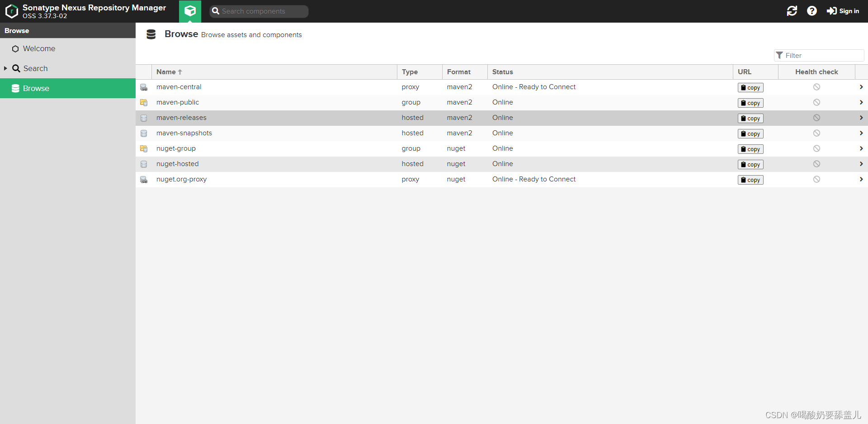Sort by the Type column header
Screen dimensions: 868x424
tap(420, 72)
